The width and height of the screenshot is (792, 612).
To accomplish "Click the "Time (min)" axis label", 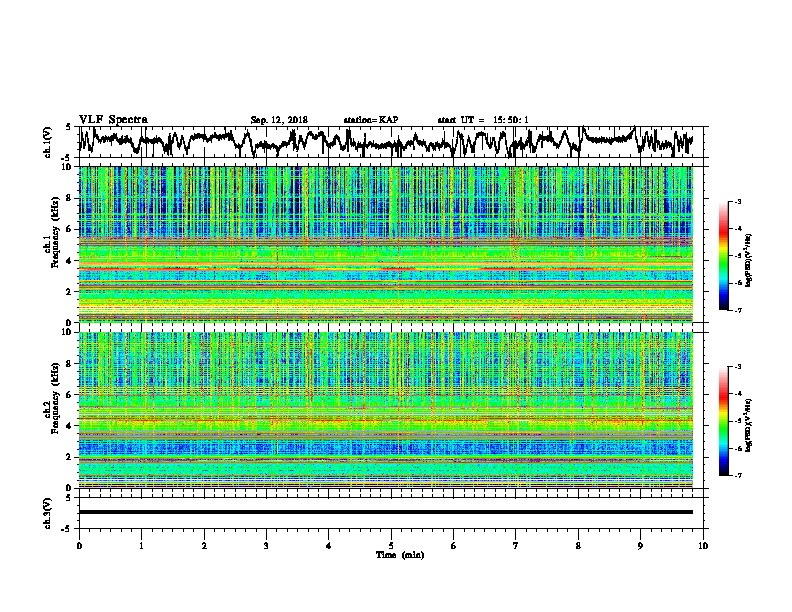I will (x=400, y=555).
